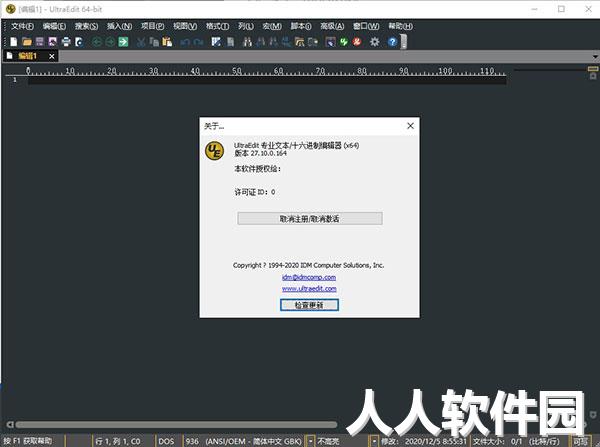This screenshot has height=447, width=600.
Task: Click the Find binoculars icon
Action: [x=248, y=42]
